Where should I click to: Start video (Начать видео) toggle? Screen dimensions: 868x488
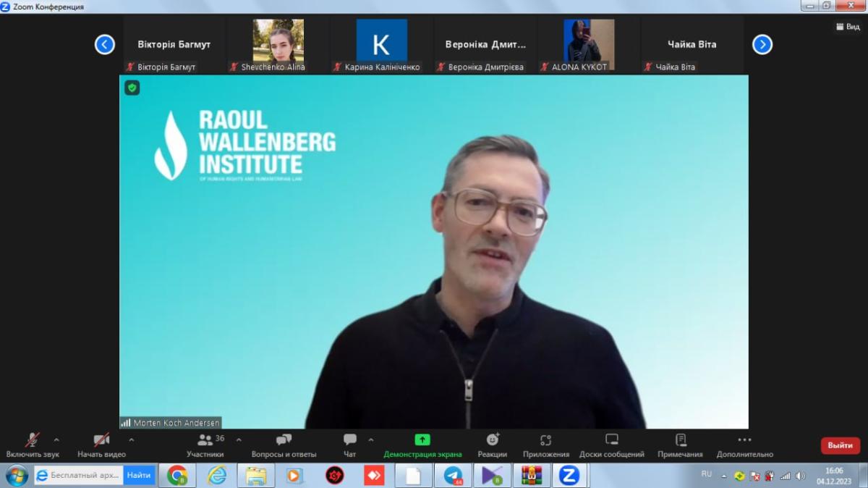[101, 440]
